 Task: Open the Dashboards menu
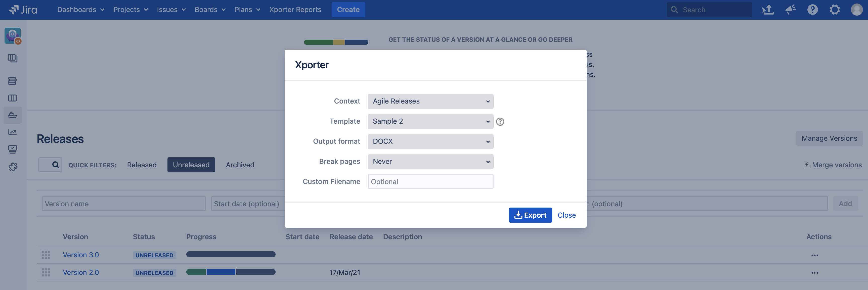coord(80,10)
